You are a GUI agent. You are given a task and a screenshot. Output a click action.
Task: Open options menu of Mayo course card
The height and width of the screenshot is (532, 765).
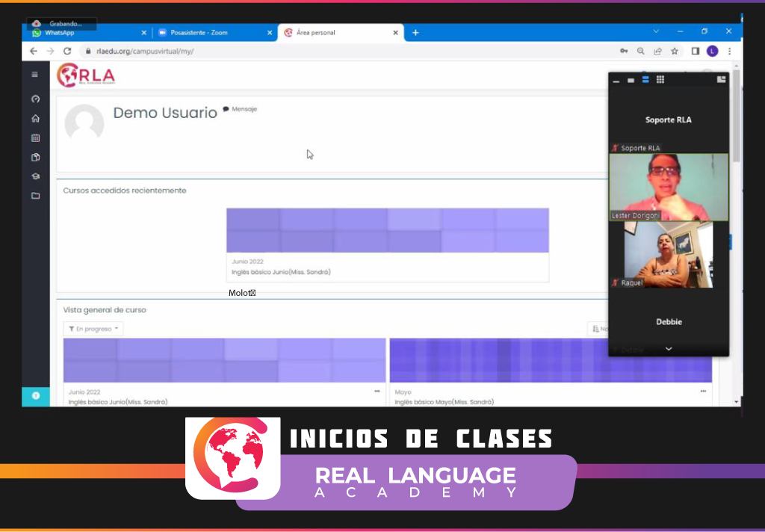703,392
